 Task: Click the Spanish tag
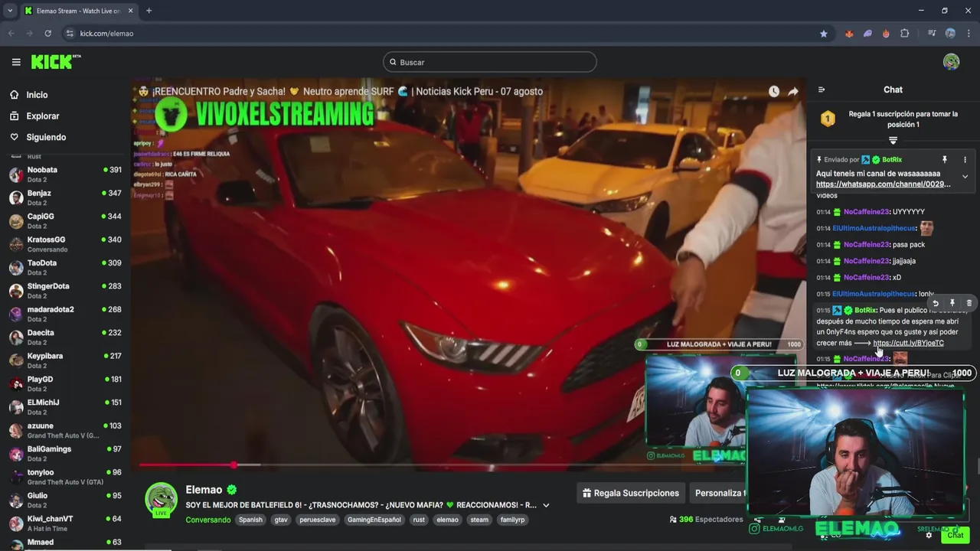point(250,520)
